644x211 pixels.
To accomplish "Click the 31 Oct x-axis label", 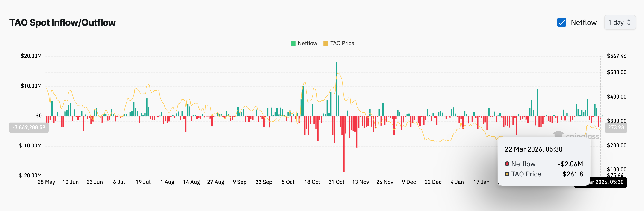I will pyautogui.click(x=336, y=182).
